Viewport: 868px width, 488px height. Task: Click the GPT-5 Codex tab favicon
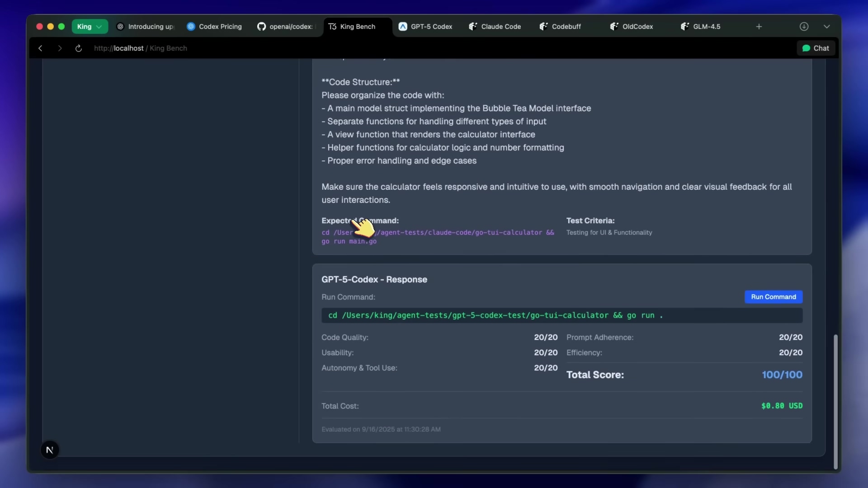pos(402,27)
